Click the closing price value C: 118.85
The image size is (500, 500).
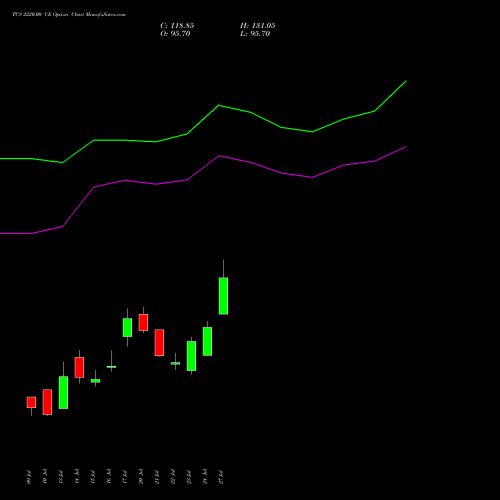177,26
